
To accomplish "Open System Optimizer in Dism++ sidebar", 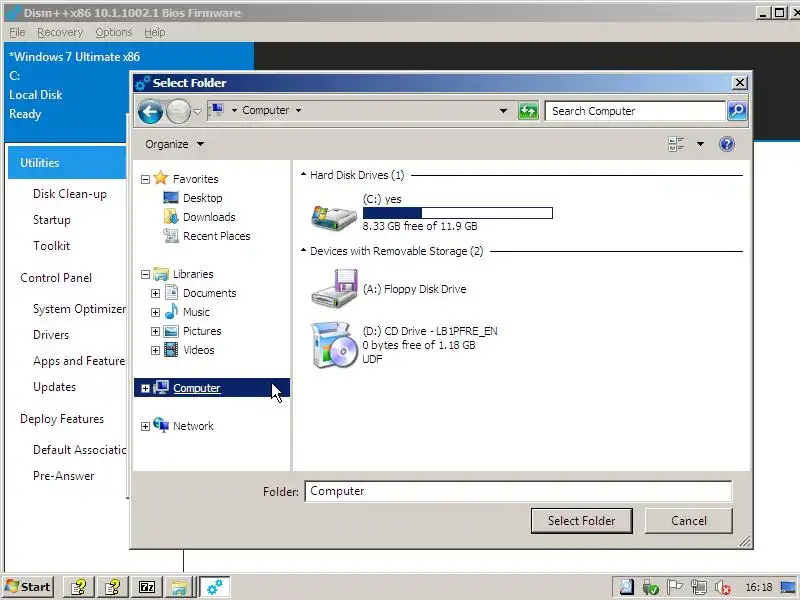I will pos(79,309).
